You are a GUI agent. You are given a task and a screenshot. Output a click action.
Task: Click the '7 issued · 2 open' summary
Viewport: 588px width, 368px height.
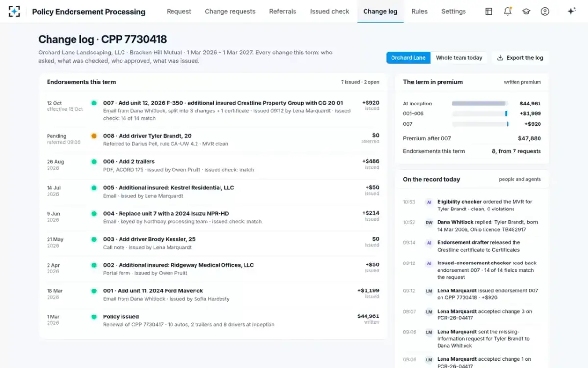pyautogui.click(x=360, y=82)
